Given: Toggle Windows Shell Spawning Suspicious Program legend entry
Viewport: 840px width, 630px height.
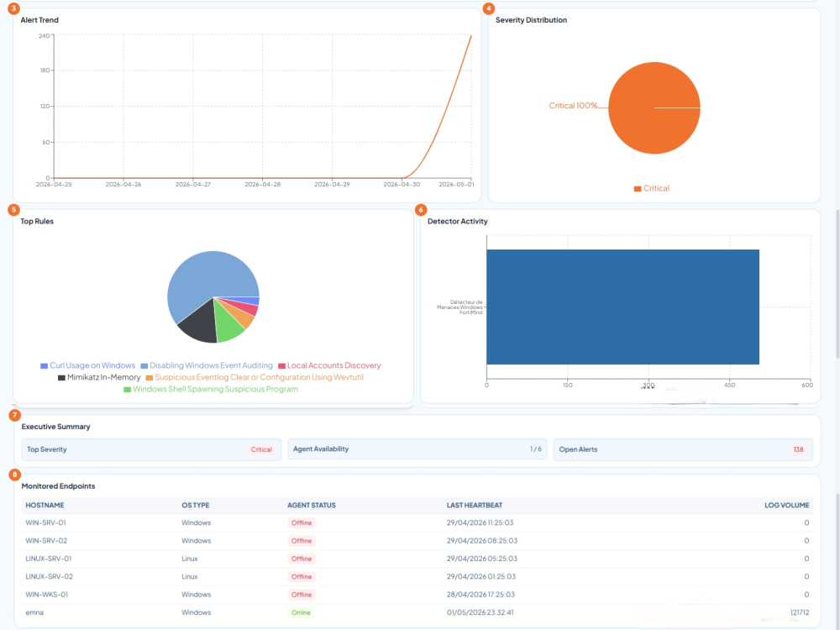Looking at the screenshot, I should coord(211,389).
